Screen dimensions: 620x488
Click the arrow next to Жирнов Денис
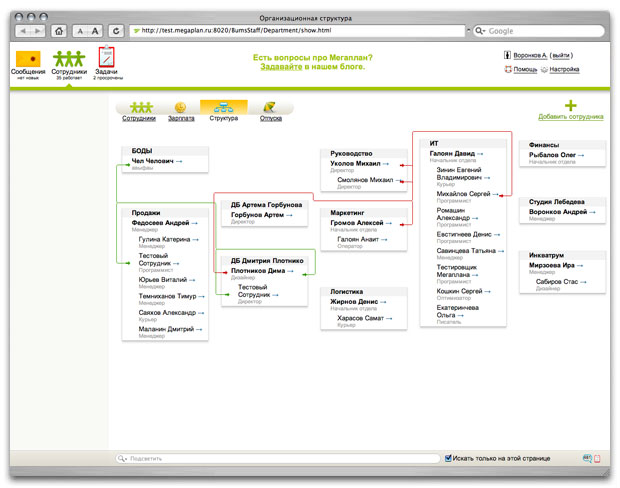pos(383,302)
